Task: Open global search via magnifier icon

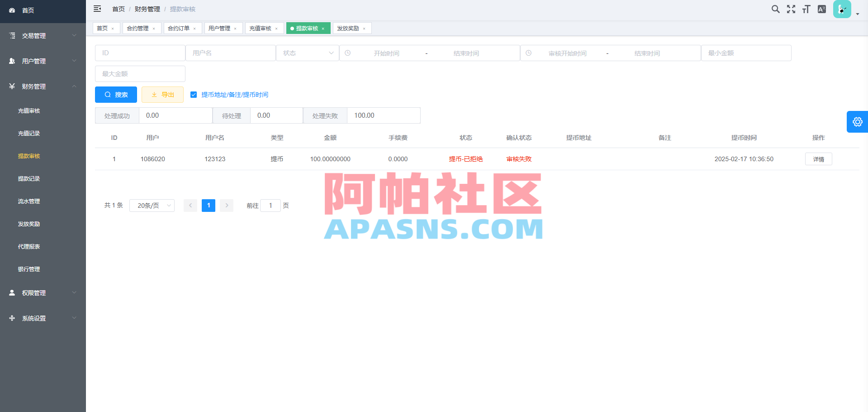Action: 775,9
